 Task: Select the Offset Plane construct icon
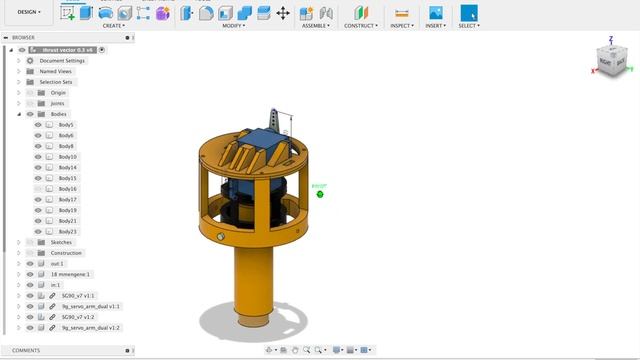(361, 13)
